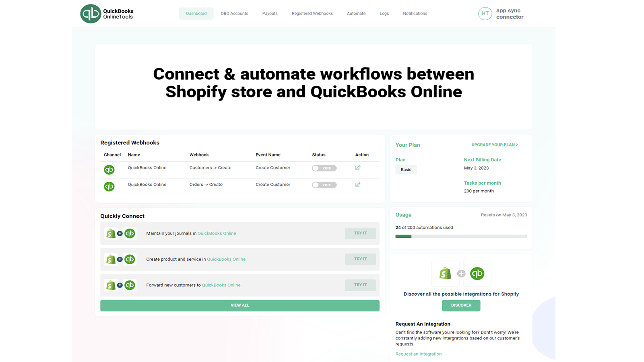The height and width of the screenshot is (362, 644).
Task: Try Forward new customers integration
Action: pos(360,285)
